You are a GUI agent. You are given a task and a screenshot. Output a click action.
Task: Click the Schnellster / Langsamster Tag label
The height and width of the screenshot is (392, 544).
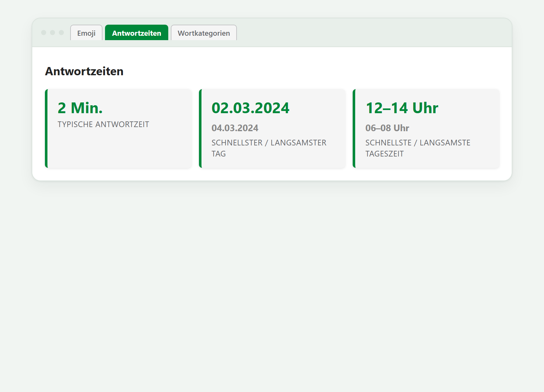click(269, 148)
